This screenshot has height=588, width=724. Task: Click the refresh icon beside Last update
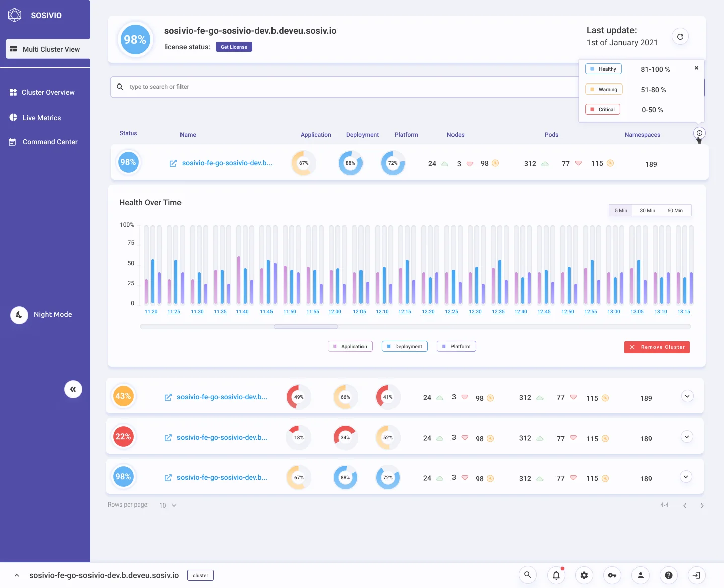[x=680, y=37]
